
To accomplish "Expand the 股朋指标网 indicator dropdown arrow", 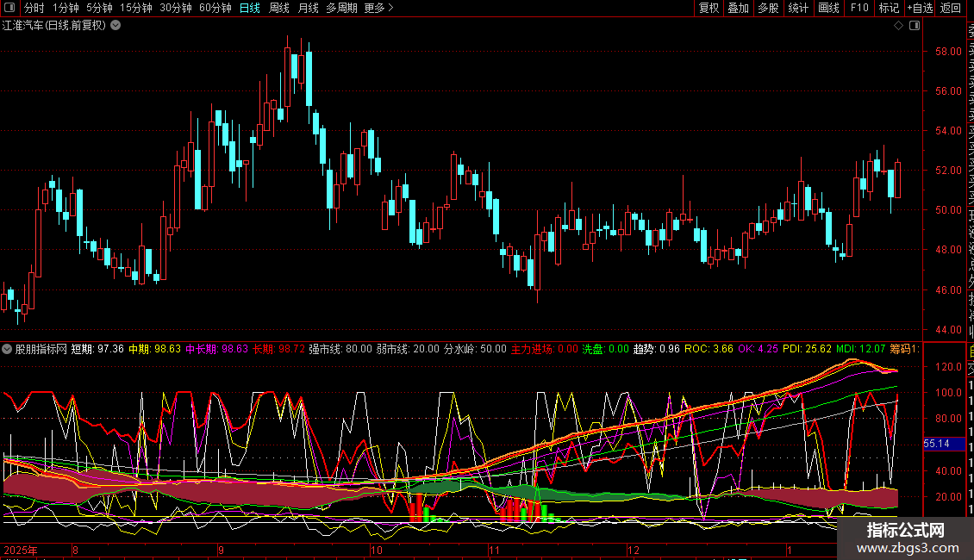I will click(x=7, y=349).
